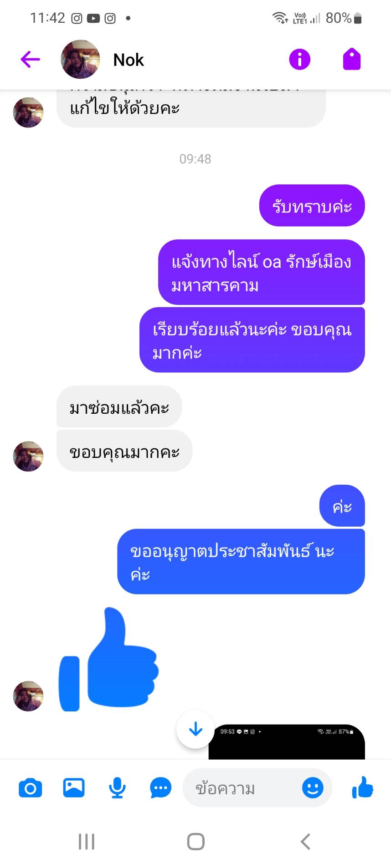
Task: Tap the large blue thumbs-up sticker
Action: point(108,659)
